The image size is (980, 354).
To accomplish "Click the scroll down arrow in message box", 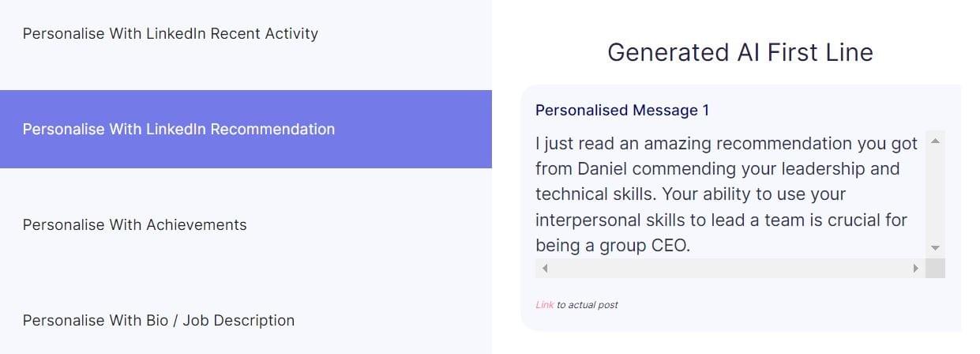I will 935,248.
